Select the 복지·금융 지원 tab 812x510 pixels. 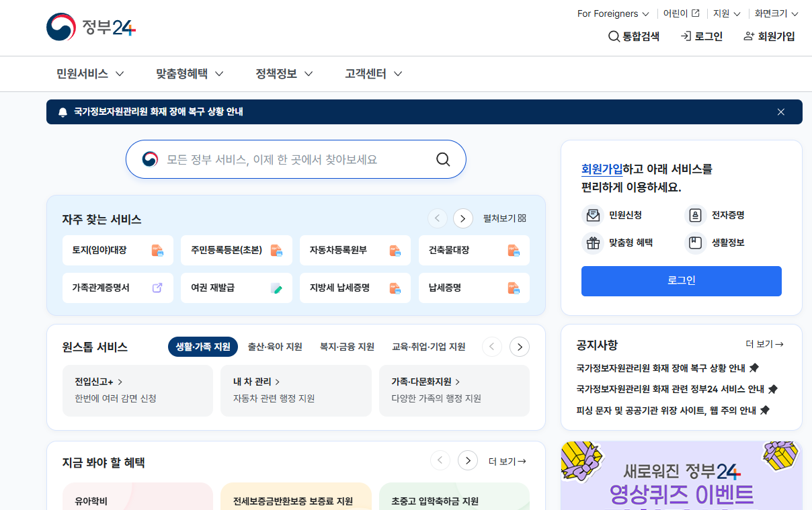click(346, 346)
